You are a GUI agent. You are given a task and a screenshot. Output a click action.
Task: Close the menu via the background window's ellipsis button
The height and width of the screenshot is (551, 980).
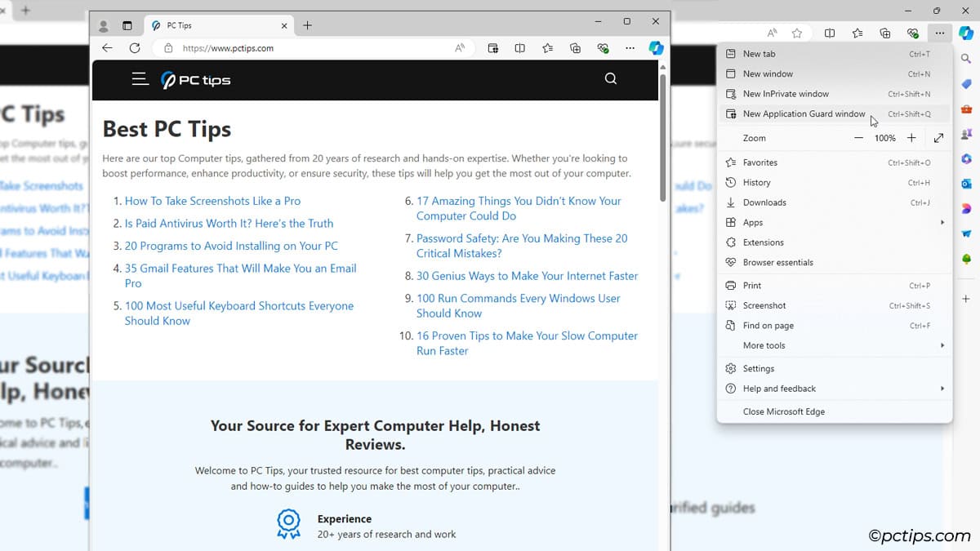tap(940, 33)
